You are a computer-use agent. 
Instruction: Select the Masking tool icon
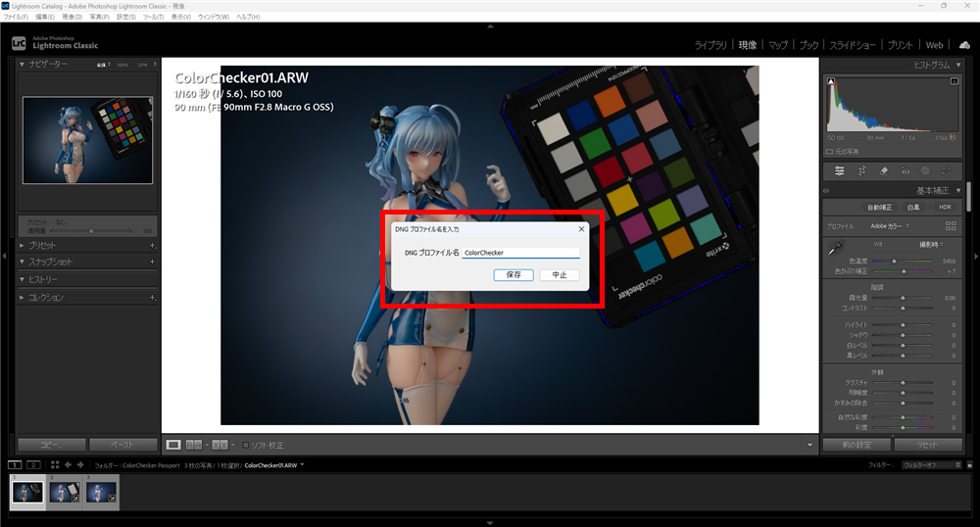coord(926,171)
